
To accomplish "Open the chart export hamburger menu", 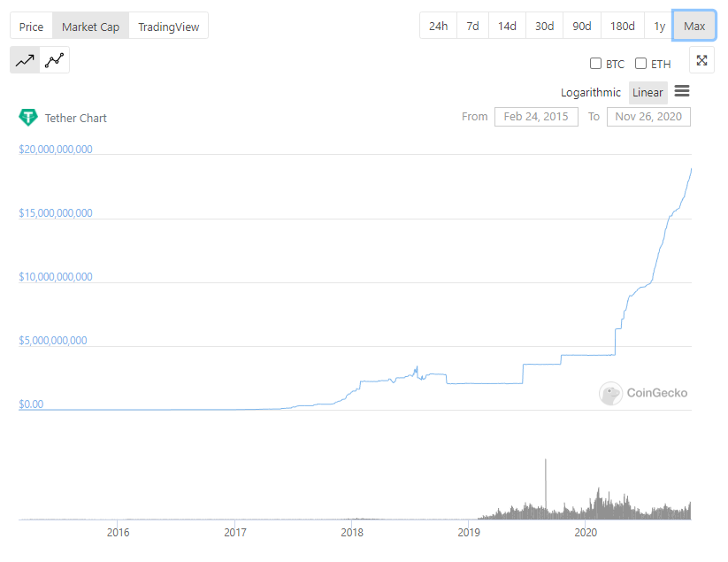I will tap(681, 91).
